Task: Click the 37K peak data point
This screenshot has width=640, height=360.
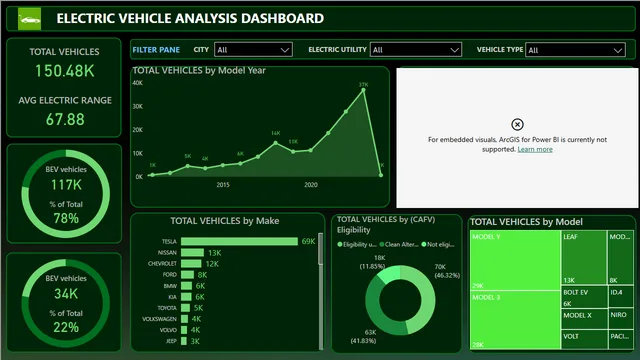Action: pos(363,90)
